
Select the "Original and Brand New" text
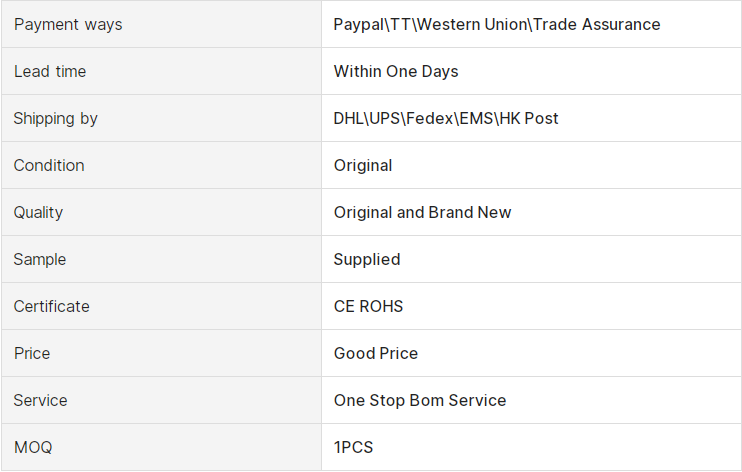coord(422,212)
